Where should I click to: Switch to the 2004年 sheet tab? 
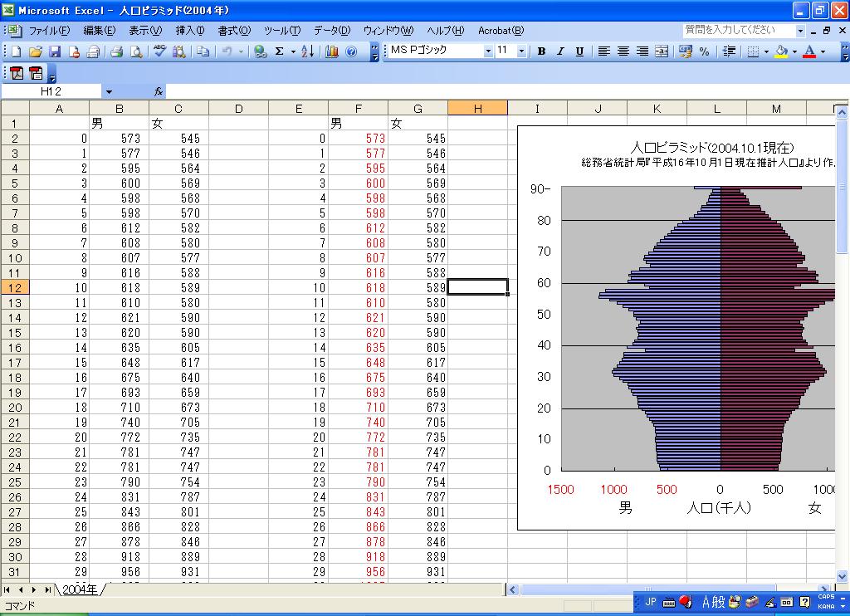[81, 589]
